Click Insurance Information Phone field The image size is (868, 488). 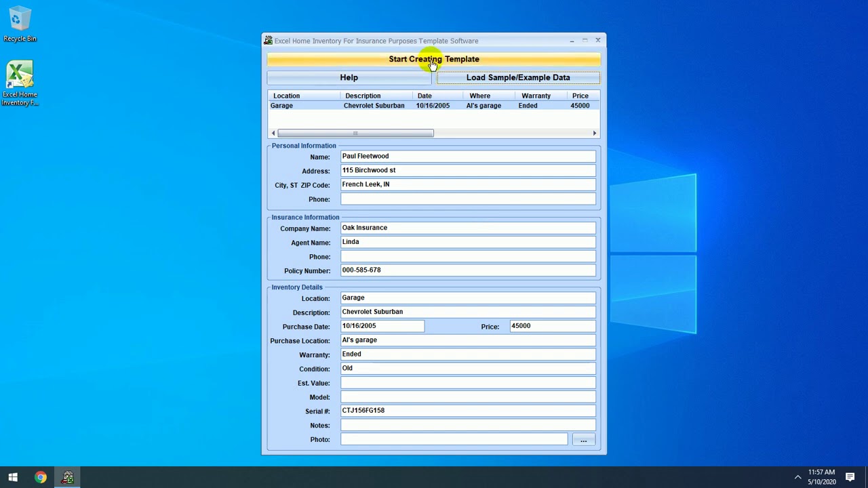tap(468, 257)
